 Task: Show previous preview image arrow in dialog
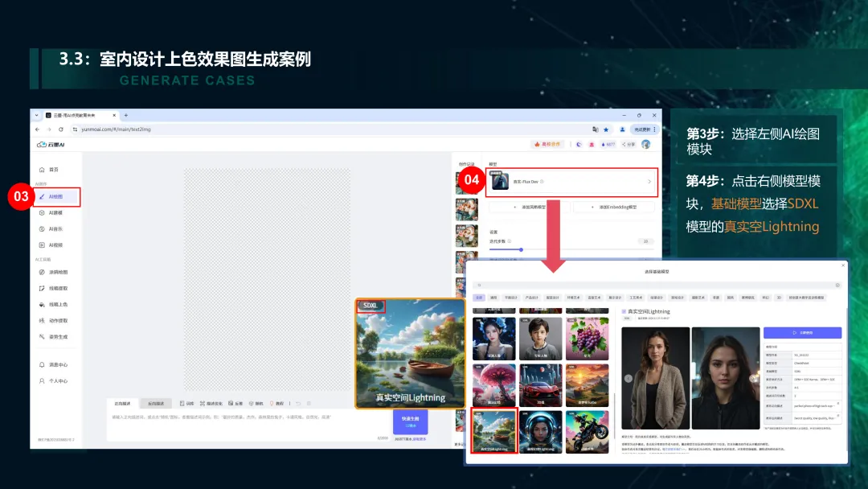pyautogui.click(x=628, y=378)
